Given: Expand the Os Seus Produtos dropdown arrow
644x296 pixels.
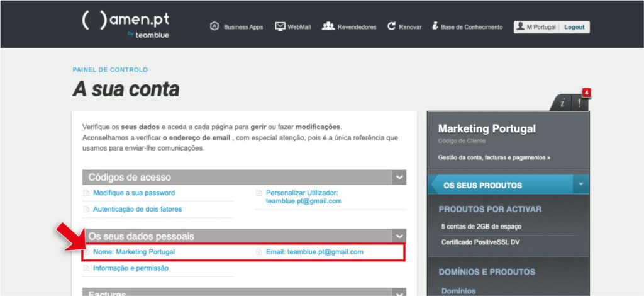Looking at the screenshot, I should coord(581,185).
